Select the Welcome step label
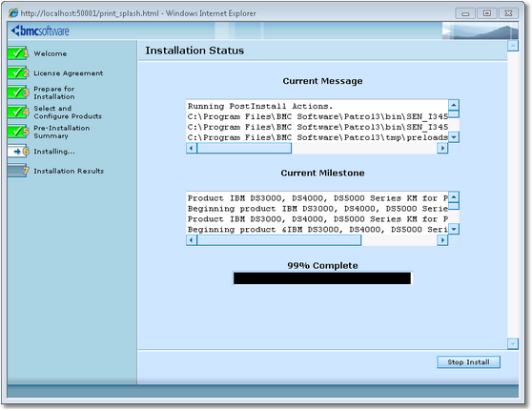This screenshot has height=411, width=532. pyautogui.click(x=51, y=53)
